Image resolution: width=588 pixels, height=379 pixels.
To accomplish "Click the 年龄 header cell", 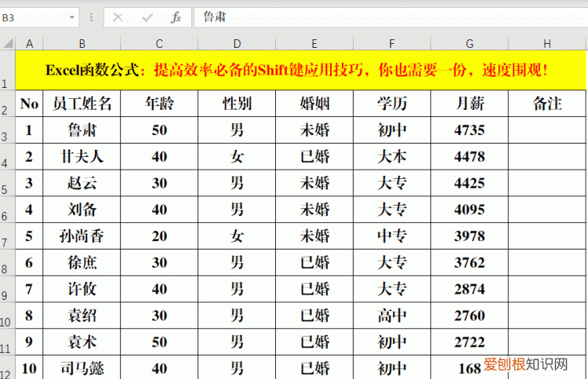I will tap(159, 104).
